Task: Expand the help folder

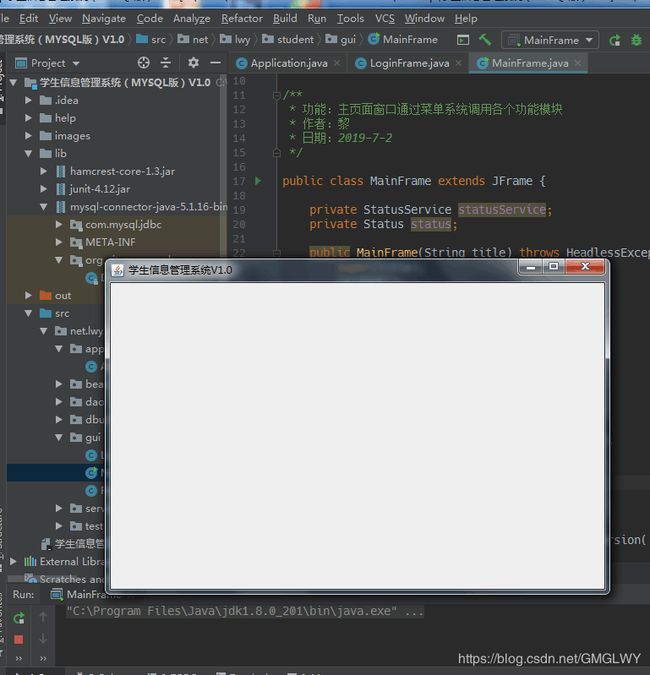Action: (28, 118)
